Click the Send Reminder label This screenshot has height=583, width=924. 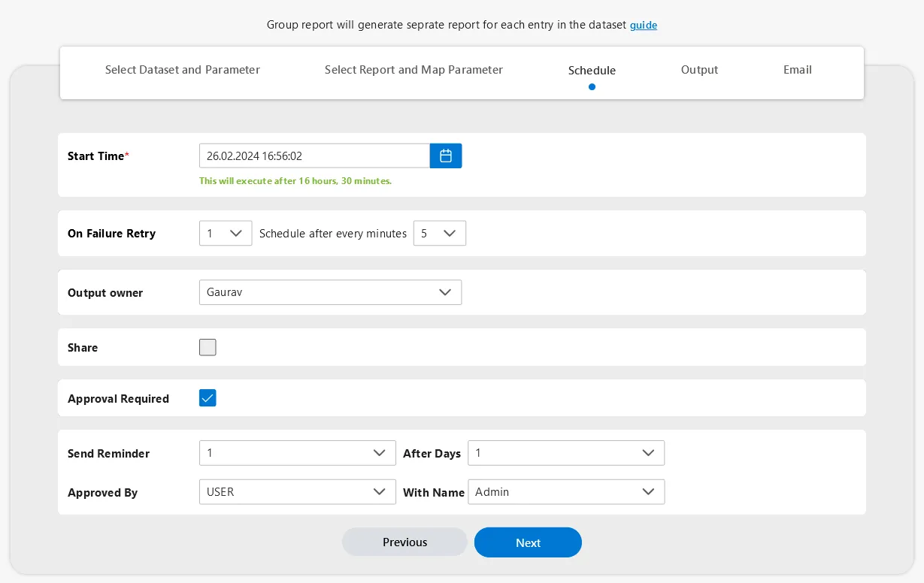[108, 454]
